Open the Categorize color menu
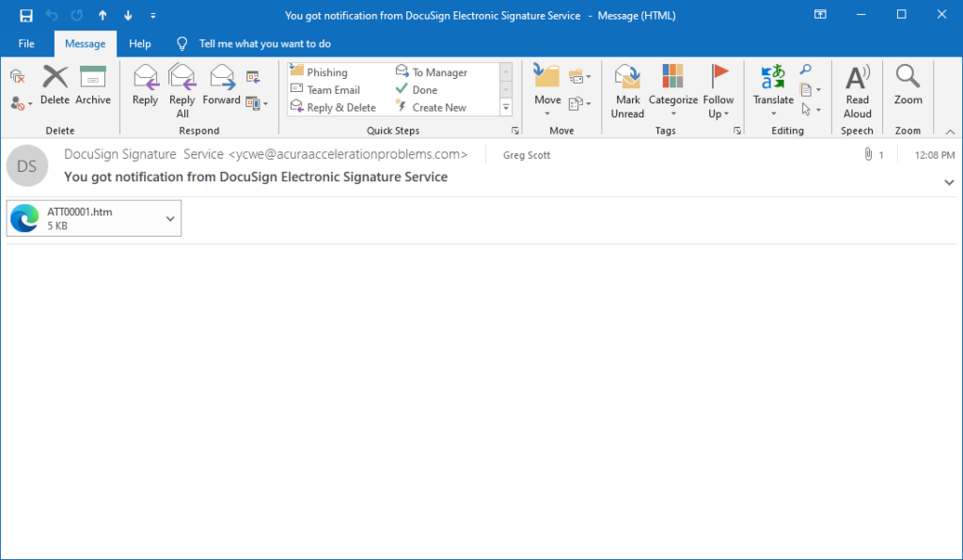 pyautogui.click(x=673, y=91)
